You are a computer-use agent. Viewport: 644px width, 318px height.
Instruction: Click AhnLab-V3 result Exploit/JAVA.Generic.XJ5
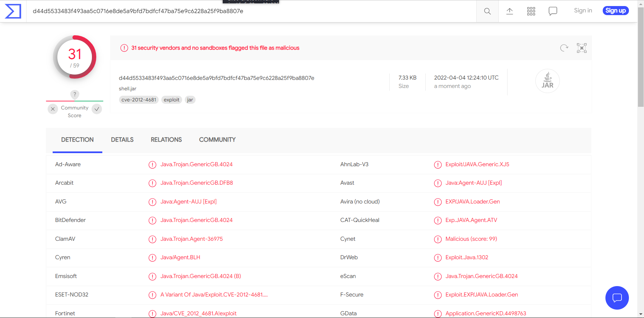(477, 164)
